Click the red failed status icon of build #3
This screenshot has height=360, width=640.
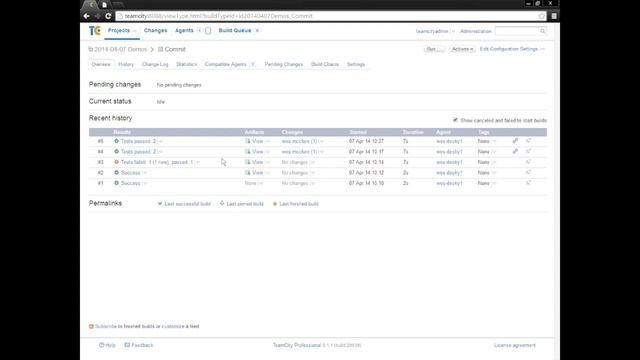tap(116, 162)
